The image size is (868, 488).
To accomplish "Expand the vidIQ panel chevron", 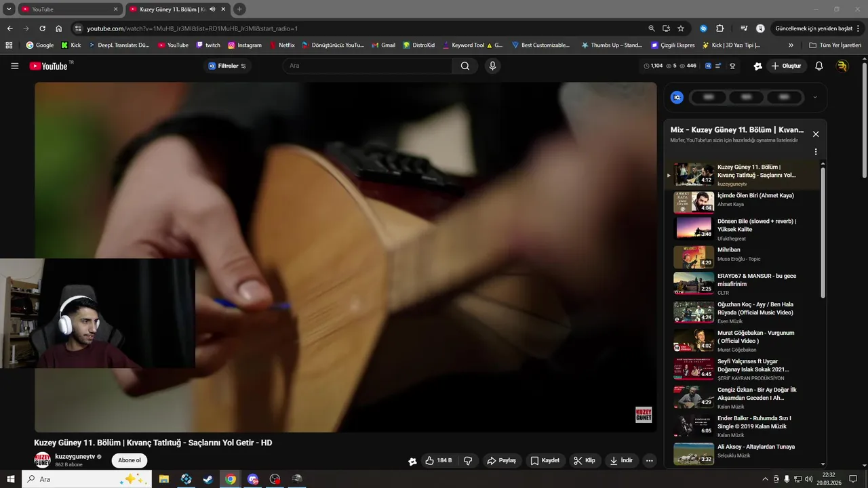I will pyautogui.click(x=814, y=98).
